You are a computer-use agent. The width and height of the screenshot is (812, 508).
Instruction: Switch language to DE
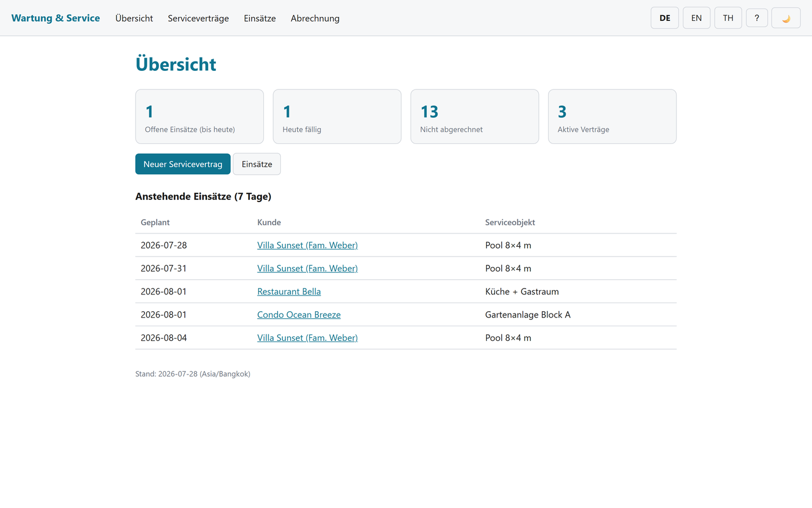tap(665, 18)
